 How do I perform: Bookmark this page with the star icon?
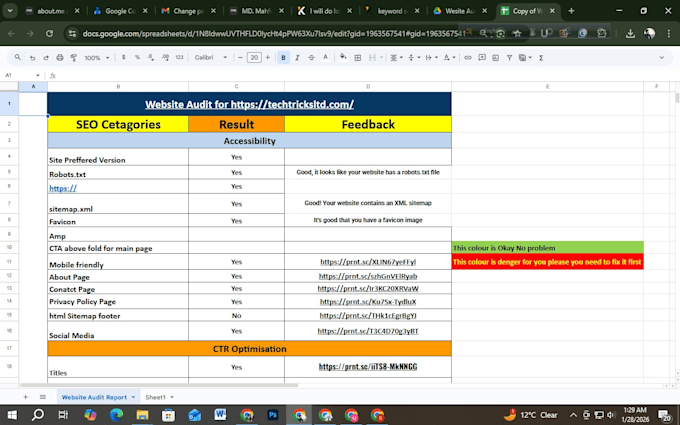(x=517, y=33)
